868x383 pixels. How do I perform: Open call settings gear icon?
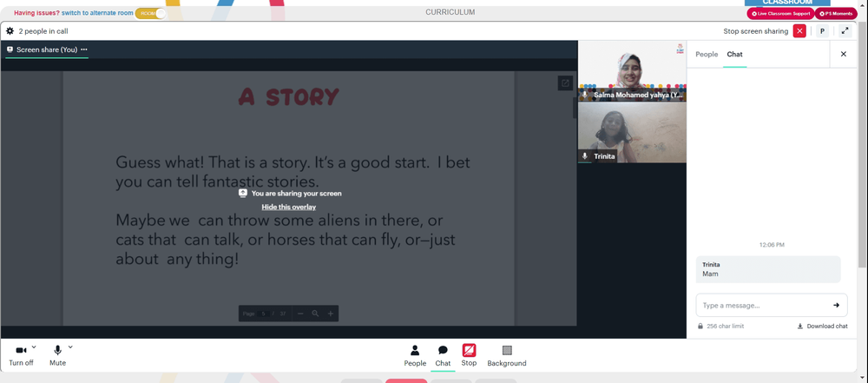pos(10,31)
